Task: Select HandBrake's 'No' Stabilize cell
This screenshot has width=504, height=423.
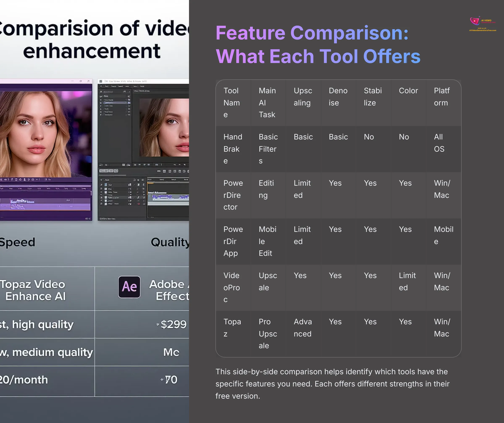Action: 373,149
